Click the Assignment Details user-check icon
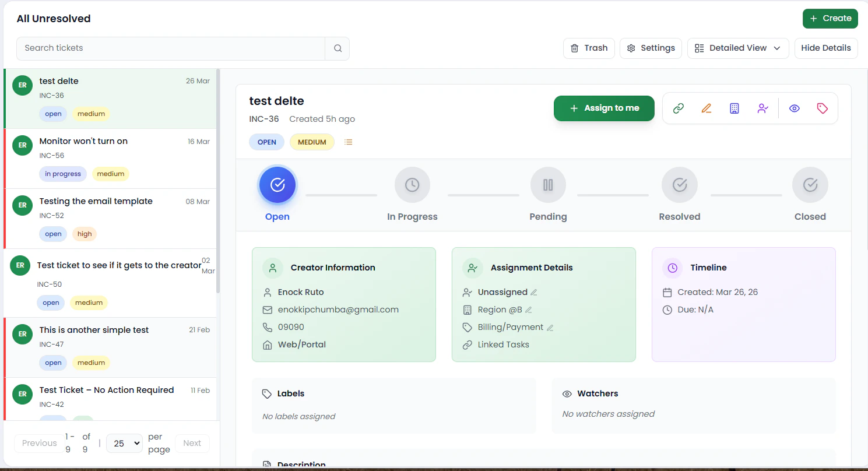The width and height of the screenshot is (868, 471). [x=473, y=268]
